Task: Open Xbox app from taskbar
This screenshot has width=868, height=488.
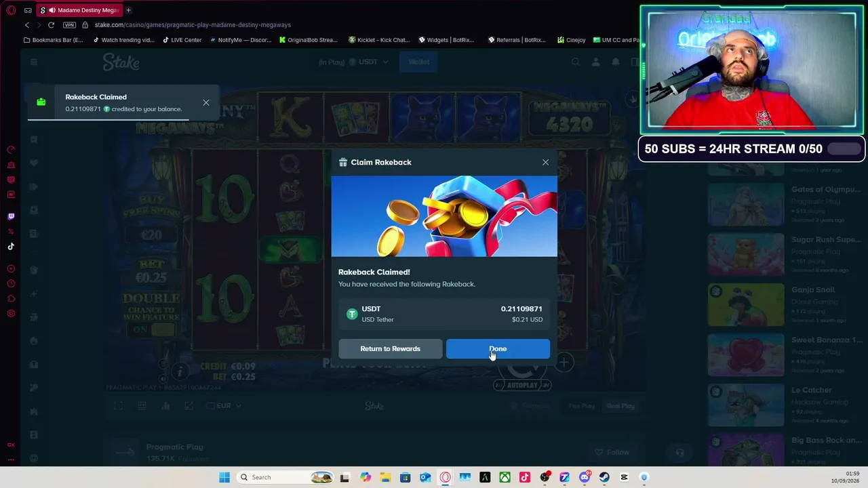Action: pos(505,477)
